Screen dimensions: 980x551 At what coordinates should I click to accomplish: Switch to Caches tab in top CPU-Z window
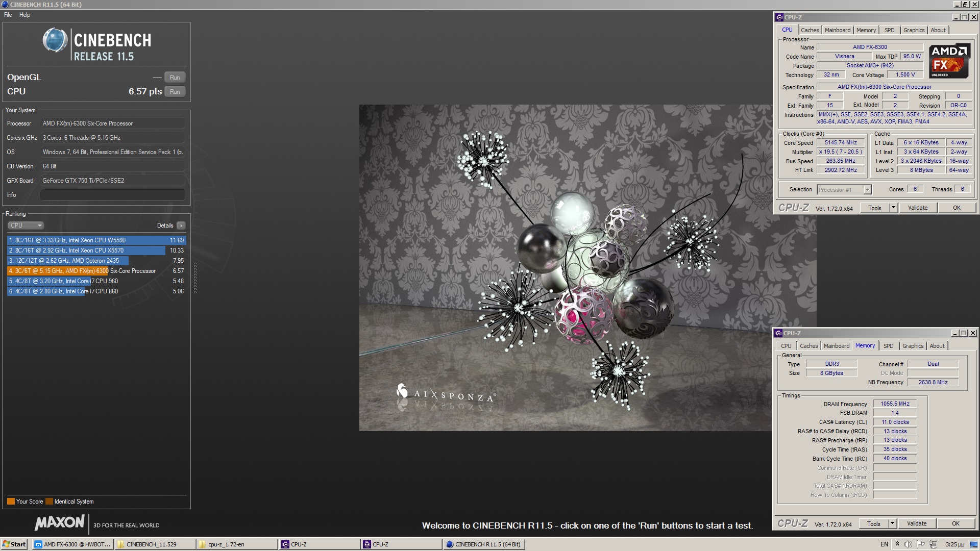pyautogui.click(x=810, y=30)
